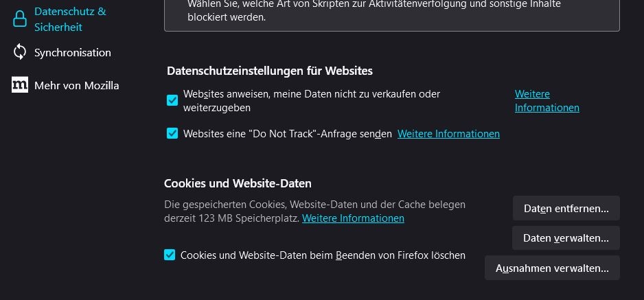Viewport: 644px width, 300px height.
Task: Switch to the Synchronisation text label
Action: click(72, 52)
